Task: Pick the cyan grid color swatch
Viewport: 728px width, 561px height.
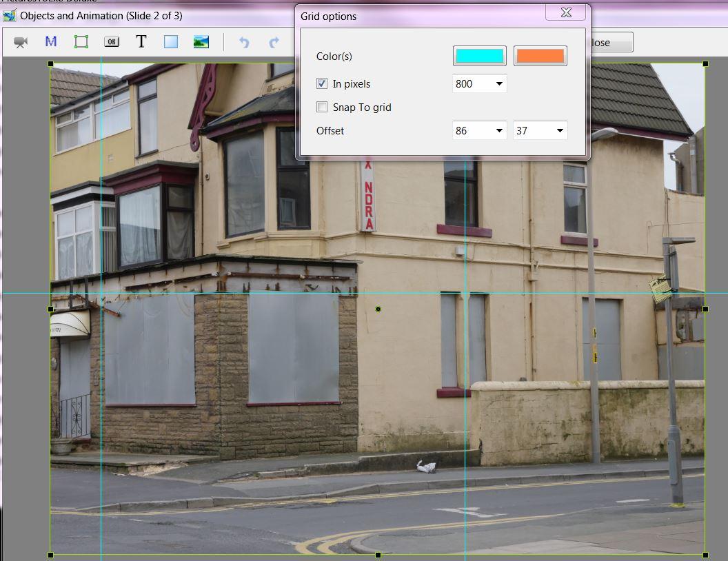Action: coord(480,56)
